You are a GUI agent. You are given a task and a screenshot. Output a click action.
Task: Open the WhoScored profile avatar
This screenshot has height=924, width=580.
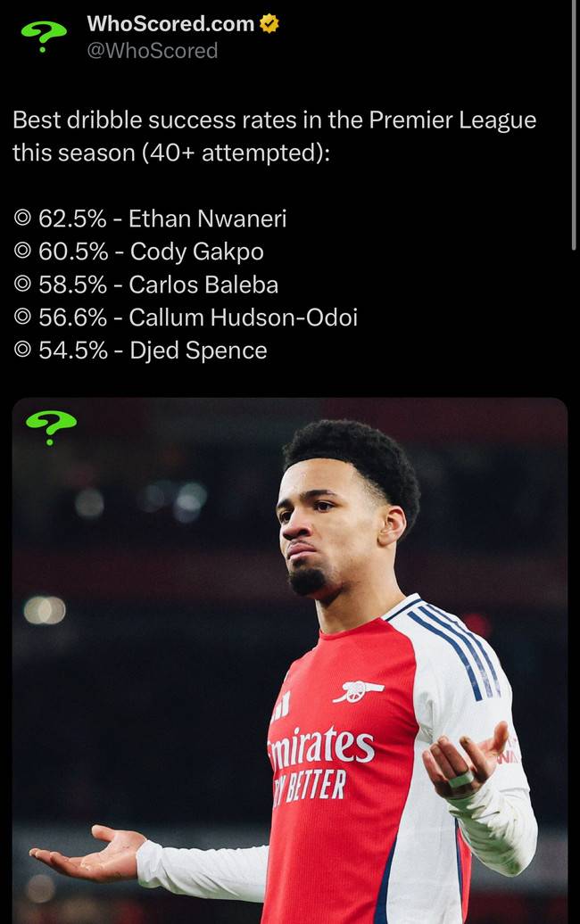click(x=44, y=35)
